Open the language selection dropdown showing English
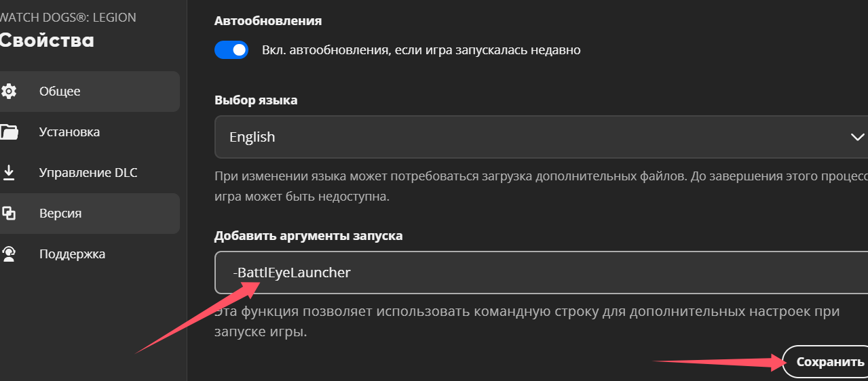The width and height of the screenshot is (868, 381). point(541,137)
